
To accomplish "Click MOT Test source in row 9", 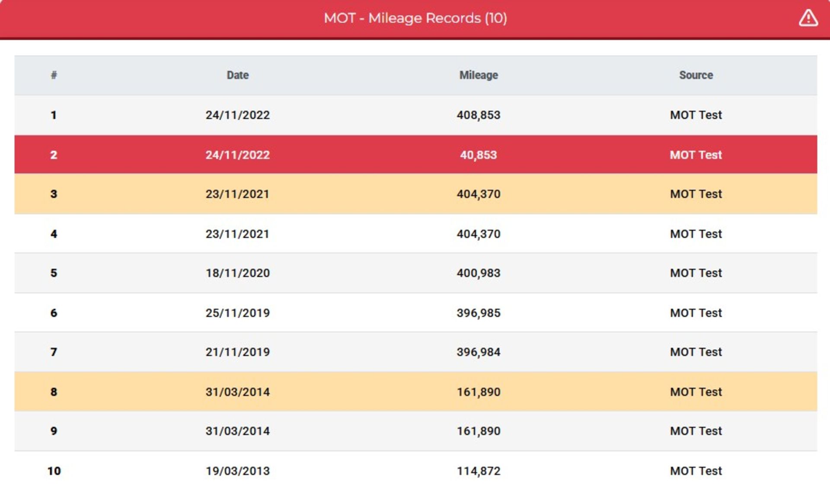I will click(x=696, y=431).
